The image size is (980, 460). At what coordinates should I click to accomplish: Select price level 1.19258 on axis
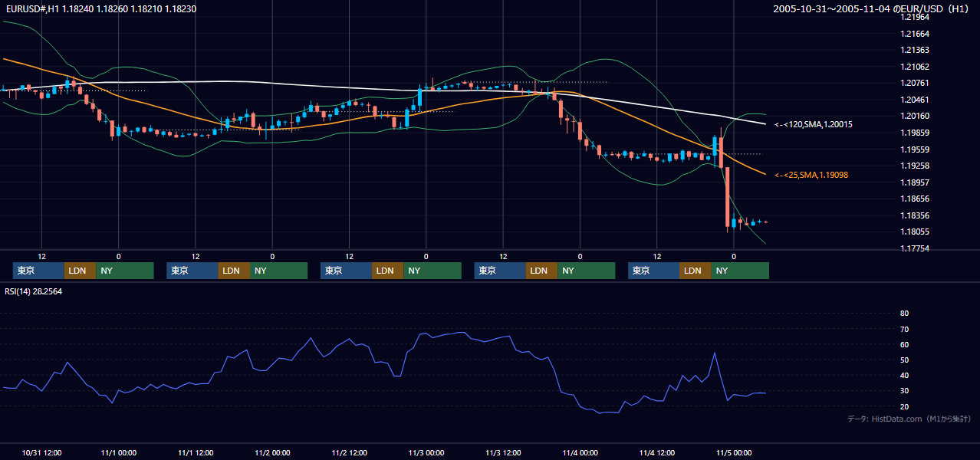[915, 166]
